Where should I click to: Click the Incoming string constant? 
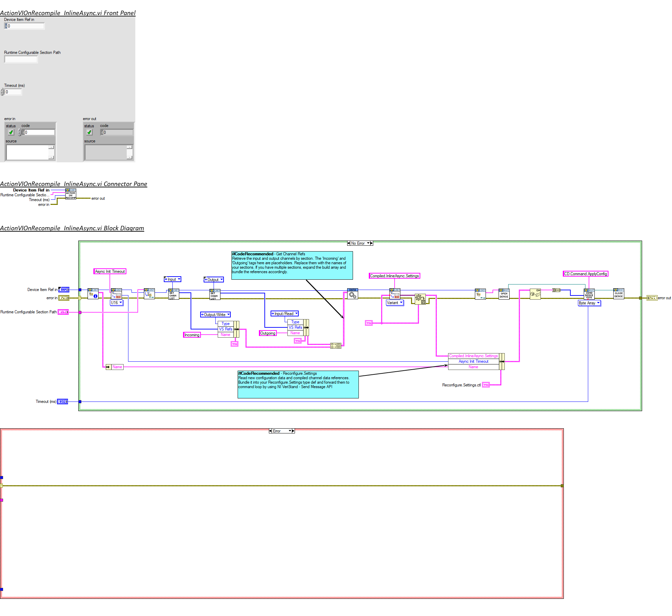tap(192, 335)
